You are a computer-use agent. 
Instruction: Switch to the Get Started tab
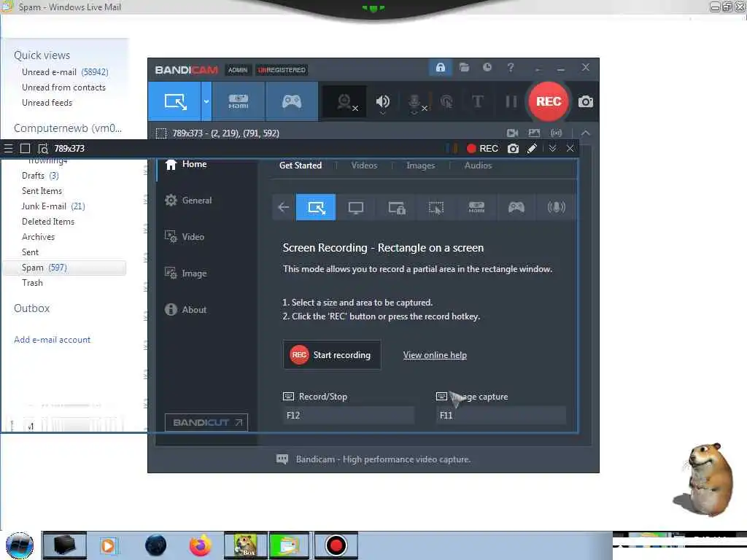point(300,166)
